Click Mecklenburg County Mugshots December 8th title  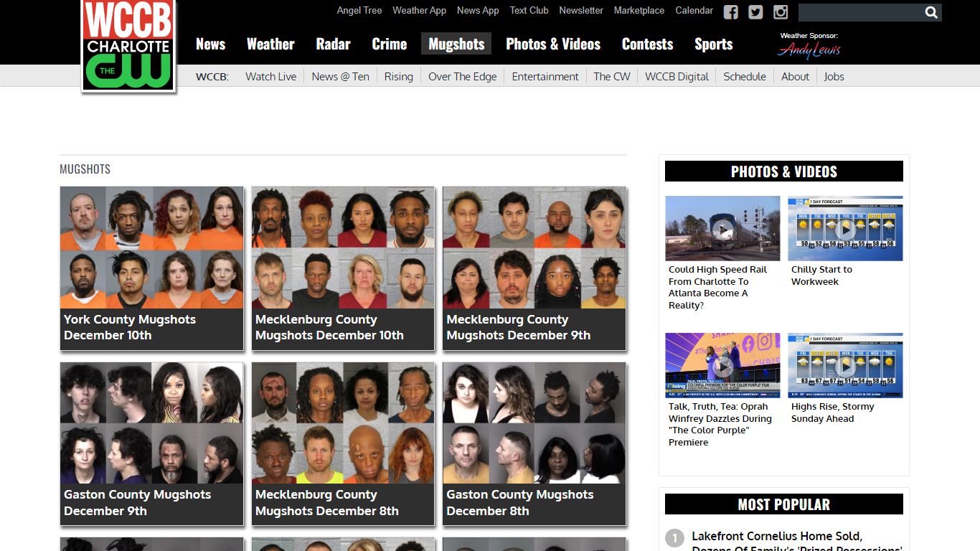click(x=326, y=502)
